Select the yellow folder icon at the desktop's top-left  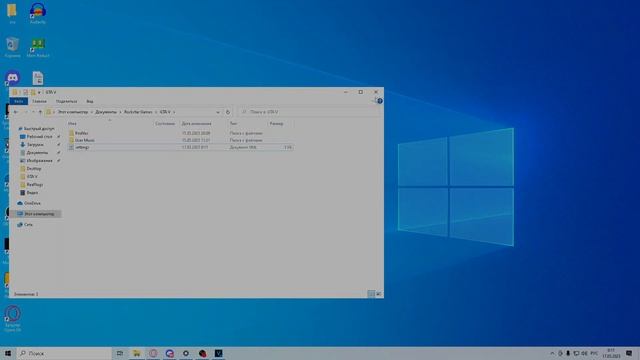click(12, 12)
